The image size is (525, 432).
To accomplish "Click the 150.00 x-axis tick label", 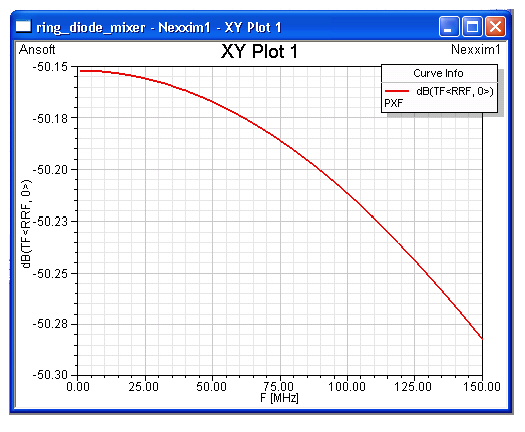I will 482,386.
